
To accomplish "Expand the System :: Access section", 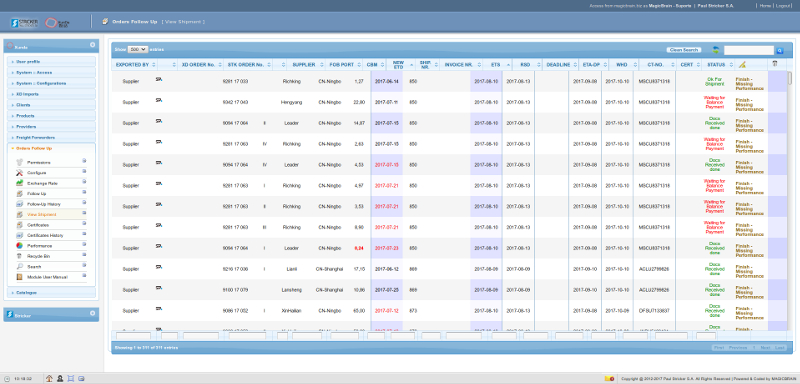I will tap(51, 72).
